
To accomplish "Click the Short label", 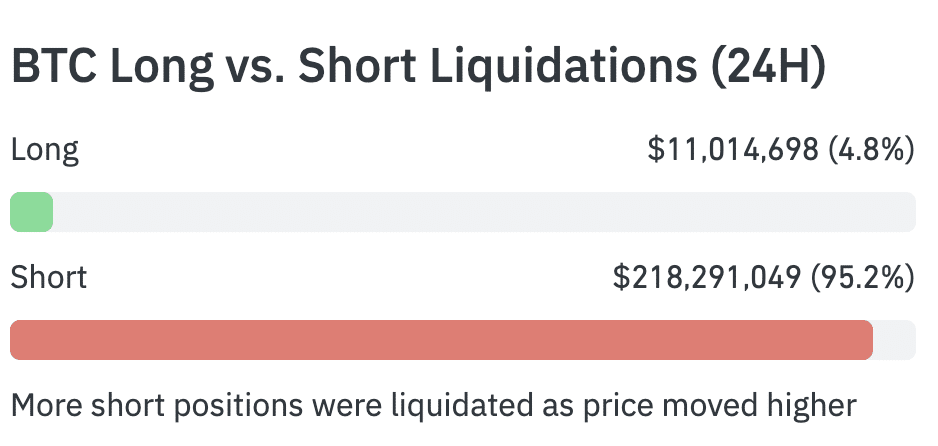I will (x=48, y=277).
